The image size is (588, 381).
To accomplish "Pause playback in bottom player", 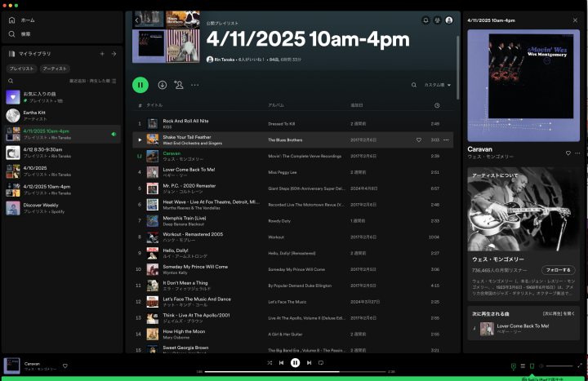I will tap(295, 362).
